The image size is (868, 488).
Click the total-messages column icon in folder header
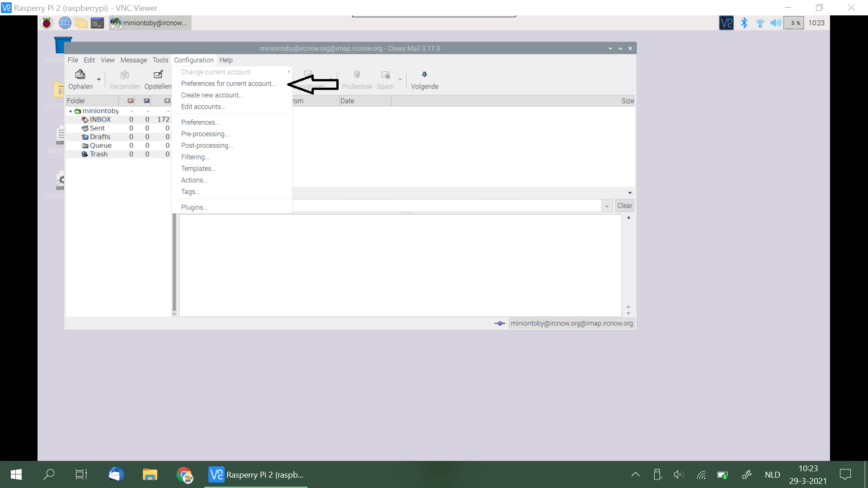167,101
